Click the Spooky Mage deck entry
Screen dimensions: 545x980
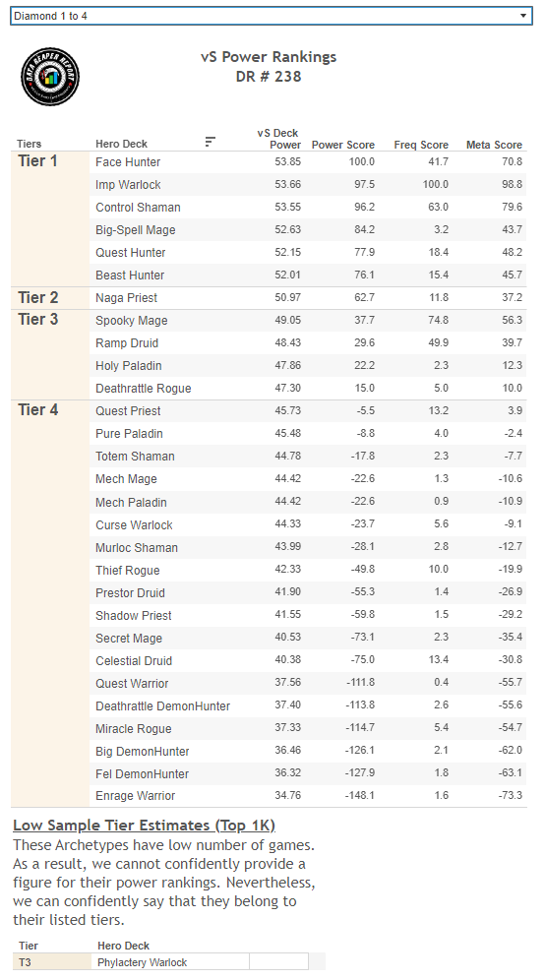pos(131,321)
